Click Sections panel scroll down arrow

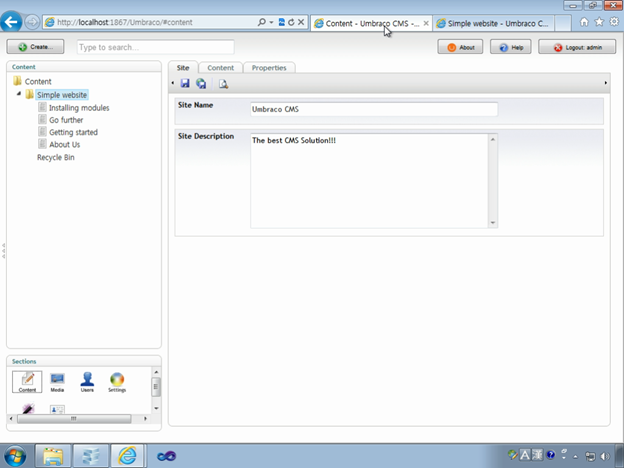[x=156, y=408]
